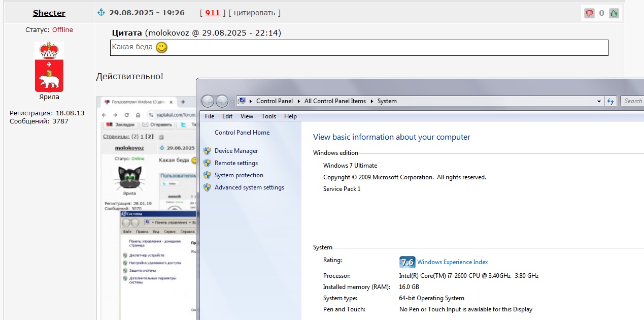
Task: Click the shield icon beside System protection
Action: (x=207, y=175)
